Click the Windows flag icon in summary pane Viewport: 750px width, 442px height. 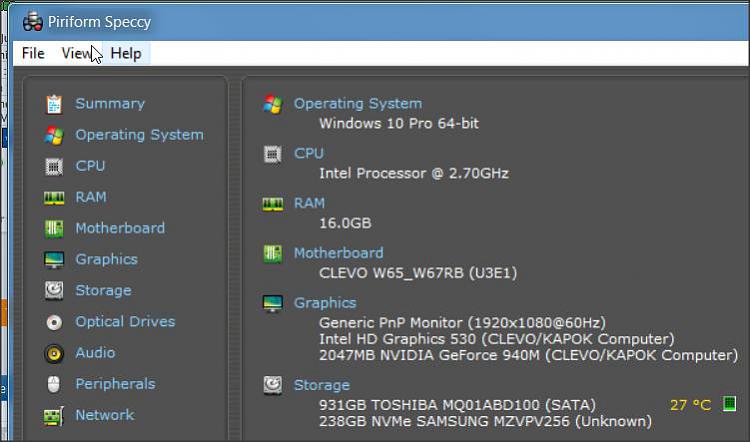[x=273, y=104]
